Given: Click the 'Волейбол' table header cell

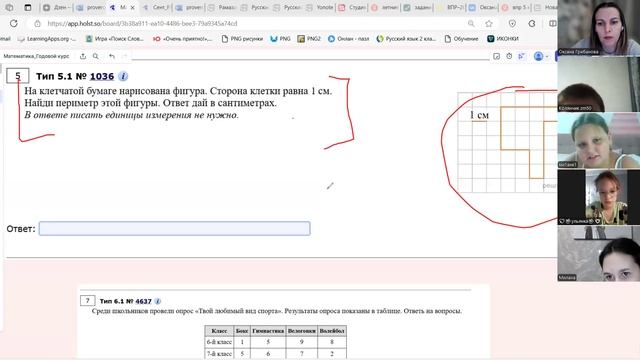Looking at the screenshot, I should point(332,331).
